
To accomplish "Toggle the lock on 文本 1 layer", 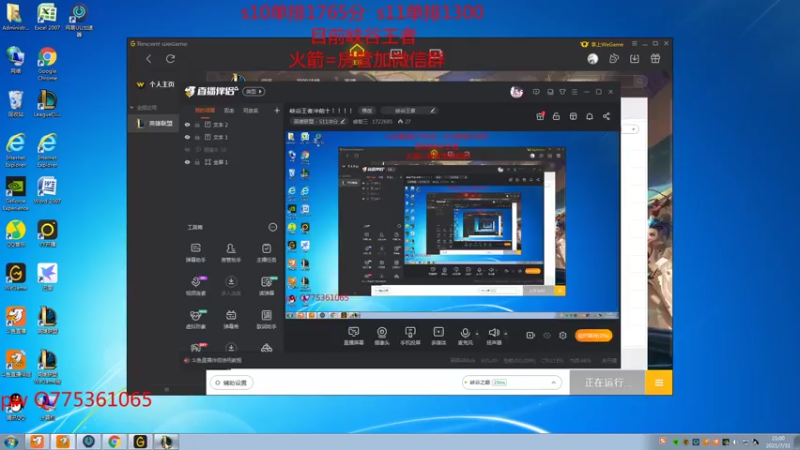I will 197,137.
